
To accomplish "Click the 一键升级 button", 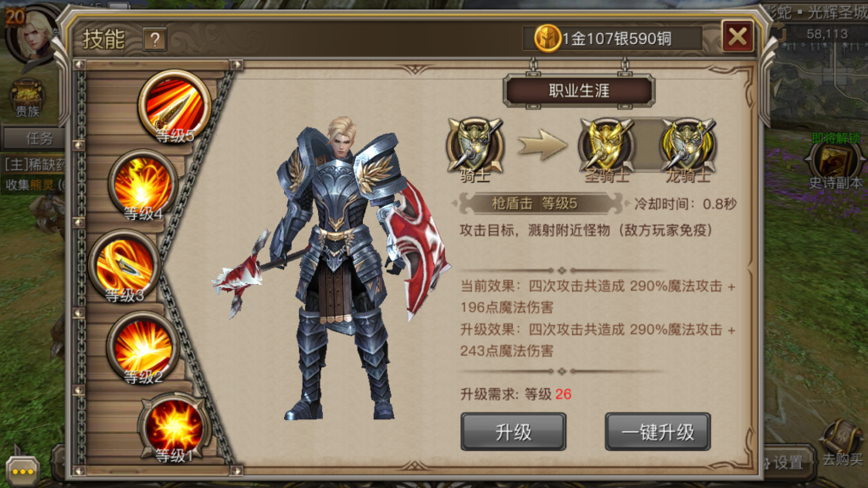I will click(658, 431).
